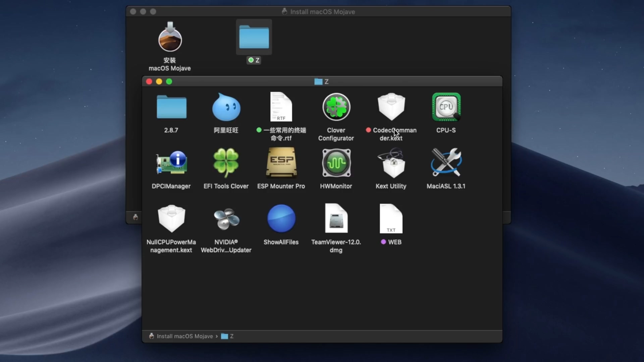Select CodecCommander.kext file
Viewport: 644px width, 362px height.
click(x=391, y=107)
